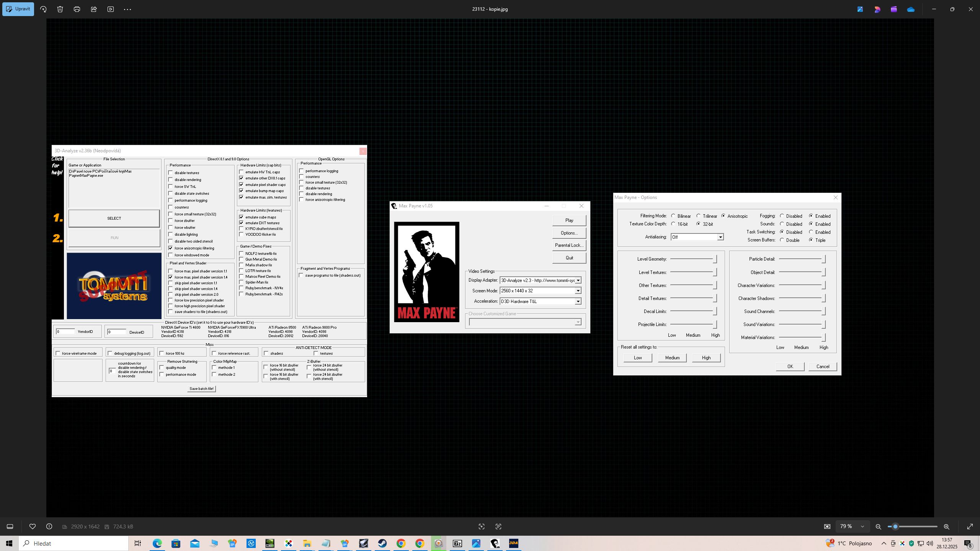Open the share icon in Photos toolbar
The image size is (980, 551).
pyautogui.click(x=94, y=9)
